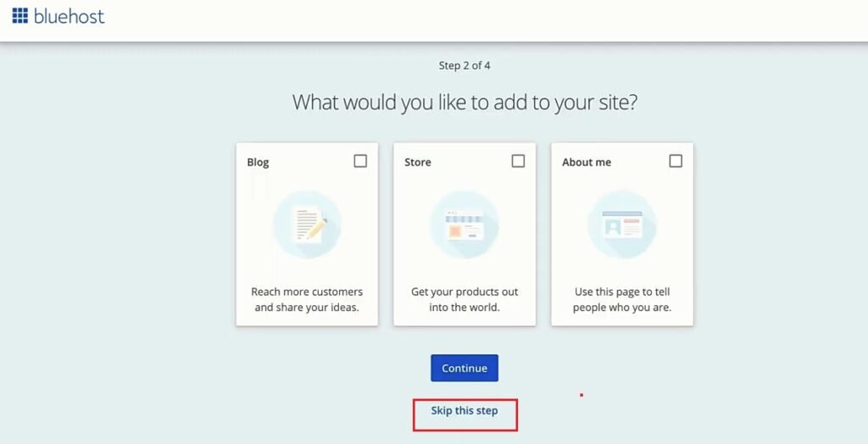Screen dimensions: 868x444
Task: Click the Bluehost grid logo icon
Action: pyautogui.click(x=20, y=16)
